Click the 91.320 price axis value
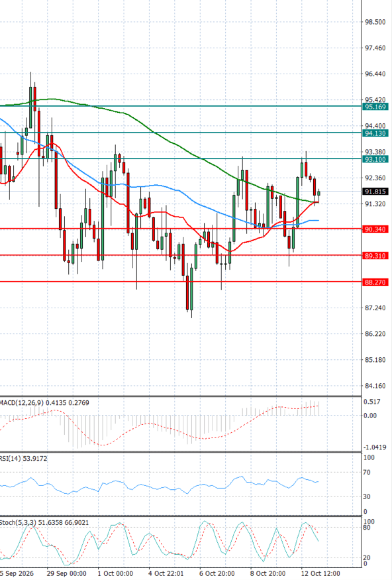The image size is (392, 580). pos(375,204)
